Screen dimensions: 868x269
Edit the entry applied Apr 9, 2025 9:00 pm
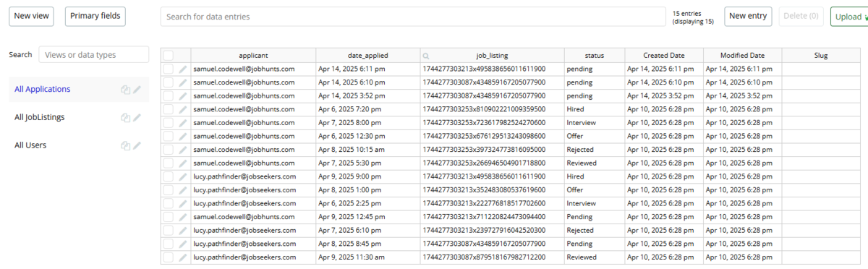[x=183, y=176]
